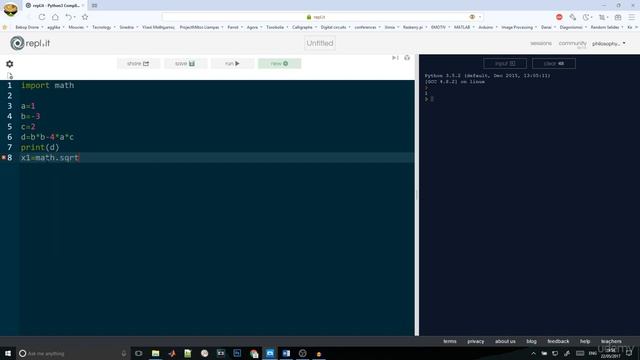
Task: Clear the console output
Action: click(554, 64)
